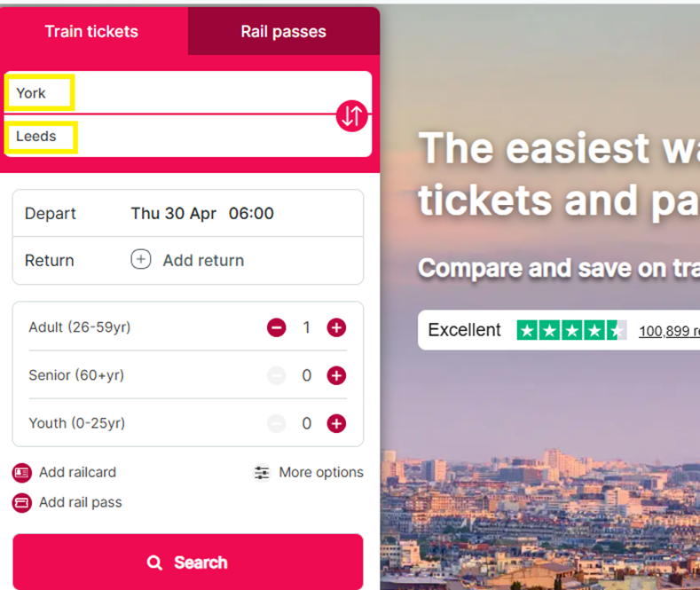
Task: Switch to the Rail passes tab
Action: (284, 31)
